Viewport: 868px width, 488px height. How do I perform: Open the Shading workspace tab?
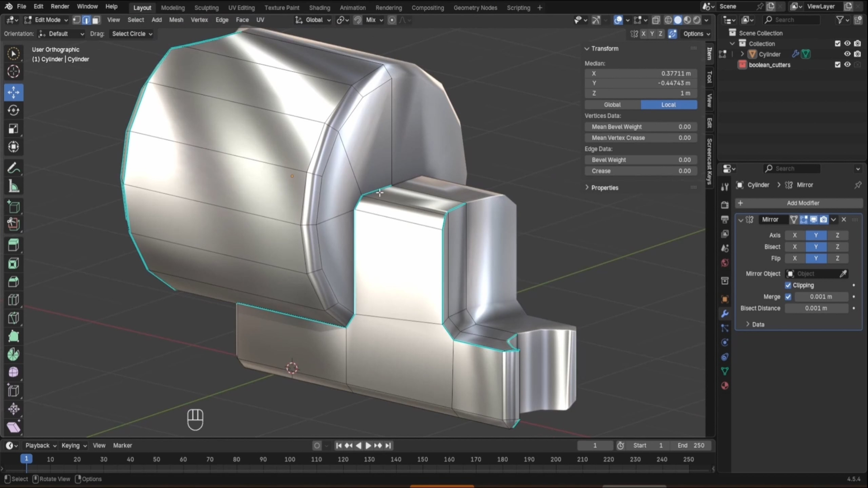[x=319, y=8]
